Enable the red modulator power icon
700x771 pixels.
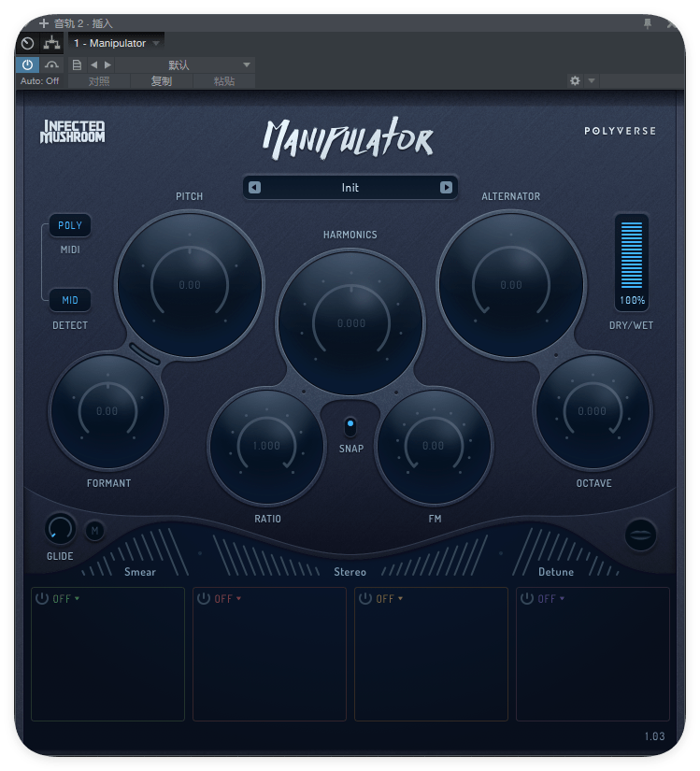point(204,598)
